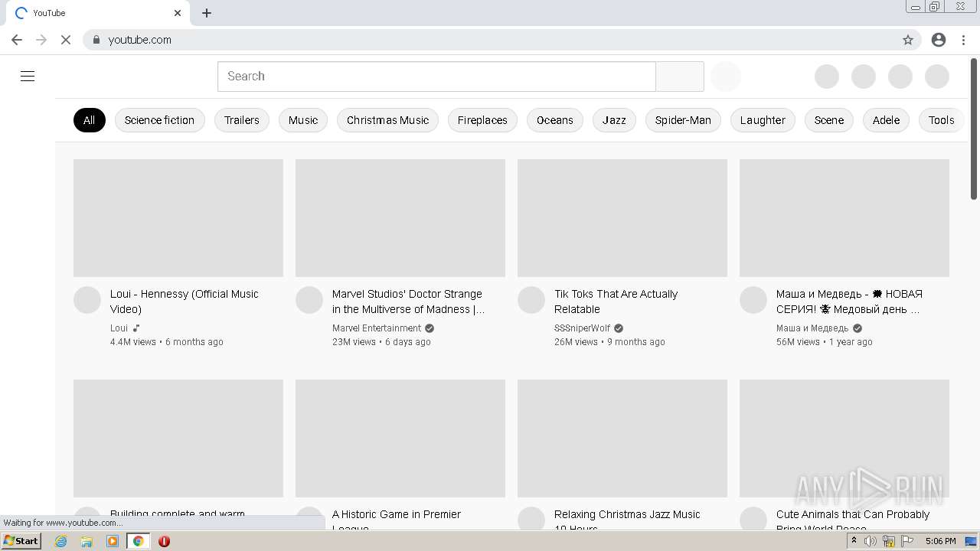Screen dimensions: 980x551
Task: Click the volume speaker tray icon
Action: coord(871,541)
